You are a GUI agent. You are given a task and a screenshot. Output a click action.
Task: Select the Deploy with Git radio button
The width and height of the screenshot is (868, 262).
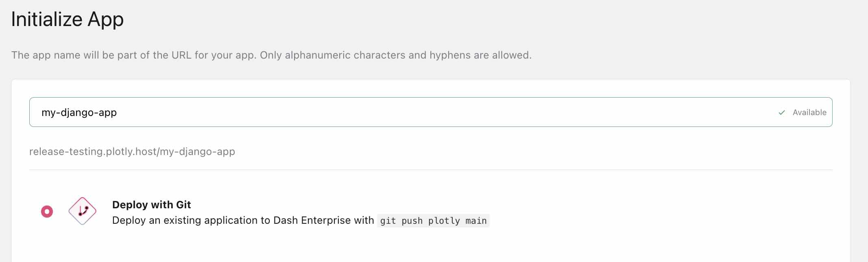[x=47, y=212]
